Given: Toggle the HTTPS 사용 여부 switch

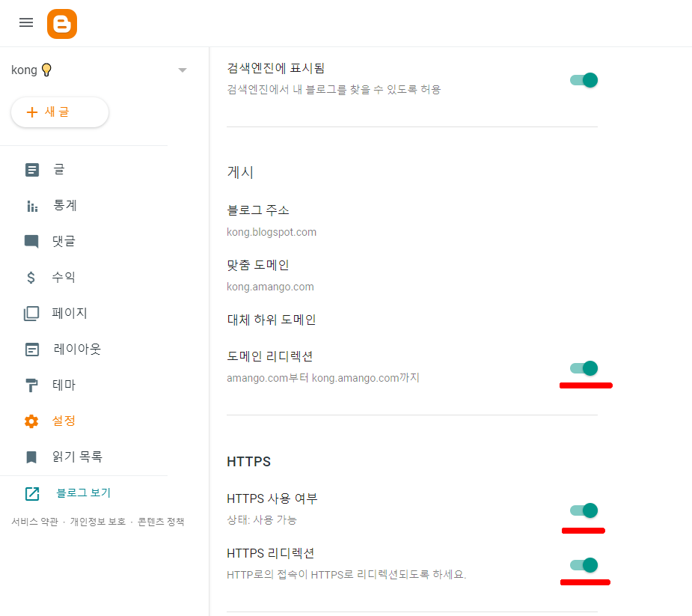Looking at the screenshot, I should tap(584, 510).
